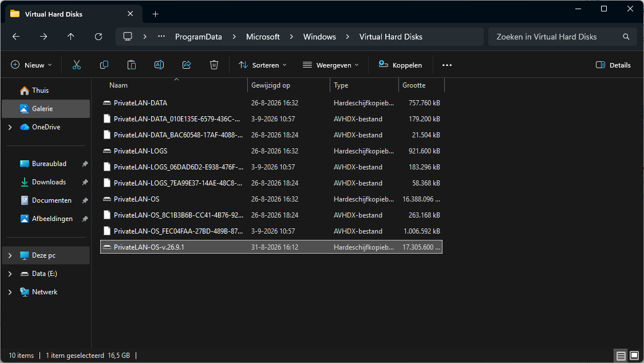Go to Microsoft in the breadcrumb
Viewport: 644px width, 363px height.
[x=263, y=37]
